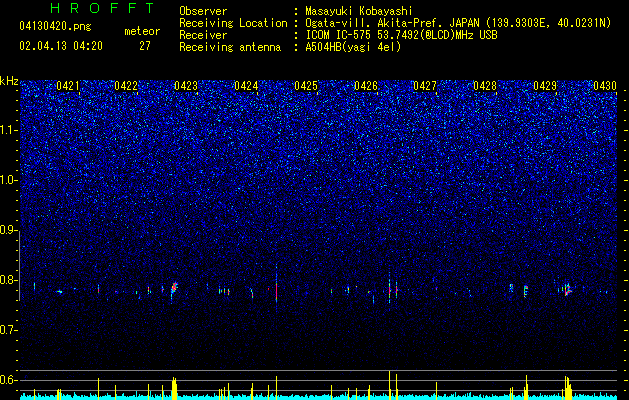Screen dimensions: 629x400
Task: Click the Observer field label
Action: 203,11
